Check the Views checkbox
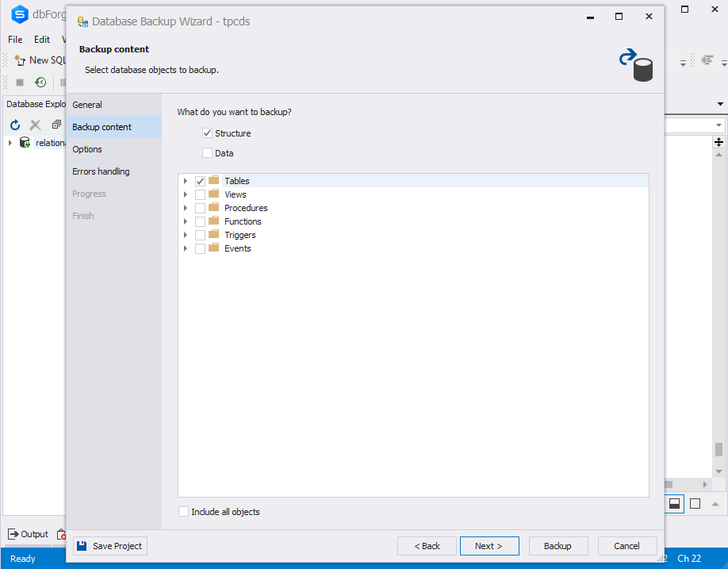Screen dimensions: 728x569 200,194
